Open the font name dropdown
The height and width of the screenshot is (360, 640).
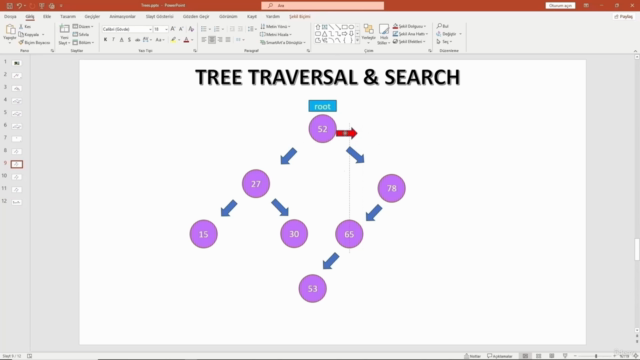click(x=150, y=29)
